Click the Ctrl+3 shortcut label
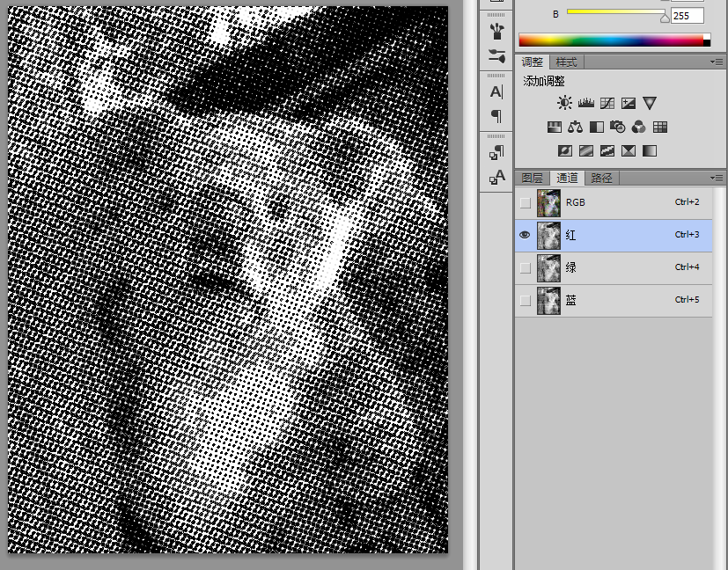Viewport: 728px width, 570px height. click(688, 234)
